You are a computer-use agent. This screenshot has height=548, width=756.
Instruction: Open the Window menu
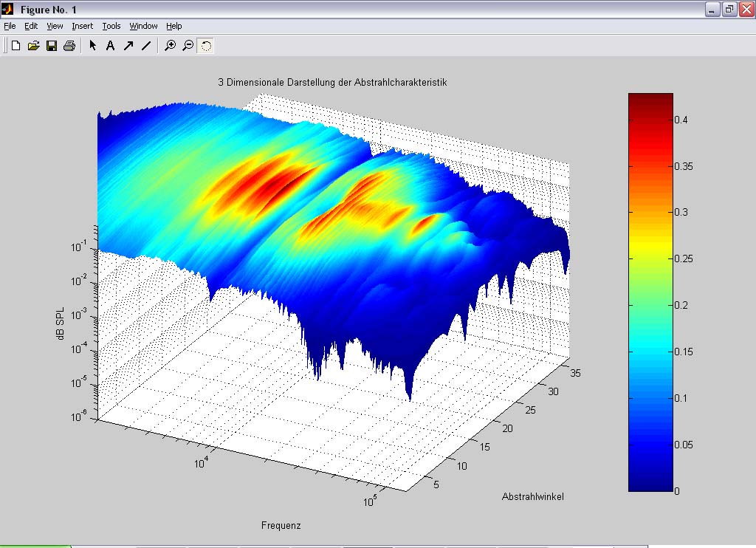143,26
